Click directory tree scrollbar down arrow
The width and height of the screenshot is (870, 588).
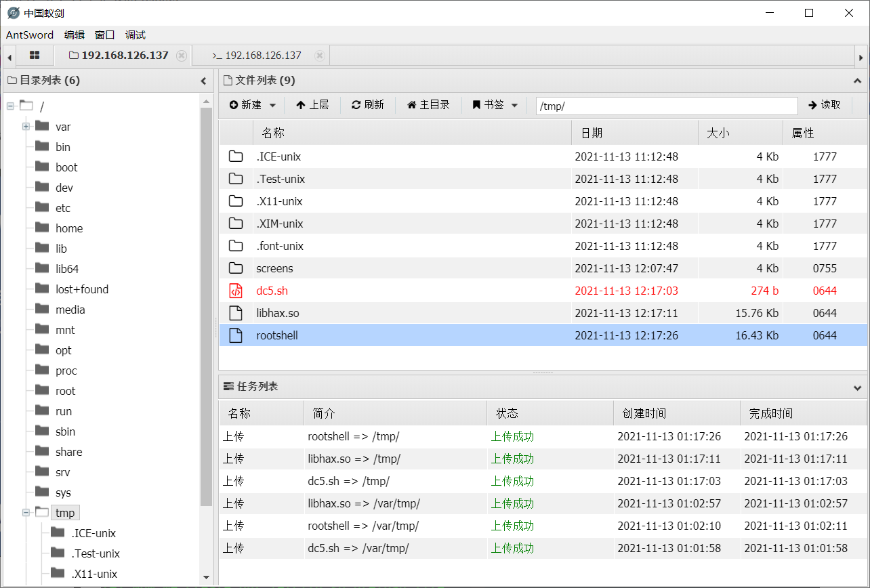pos(207,577)
